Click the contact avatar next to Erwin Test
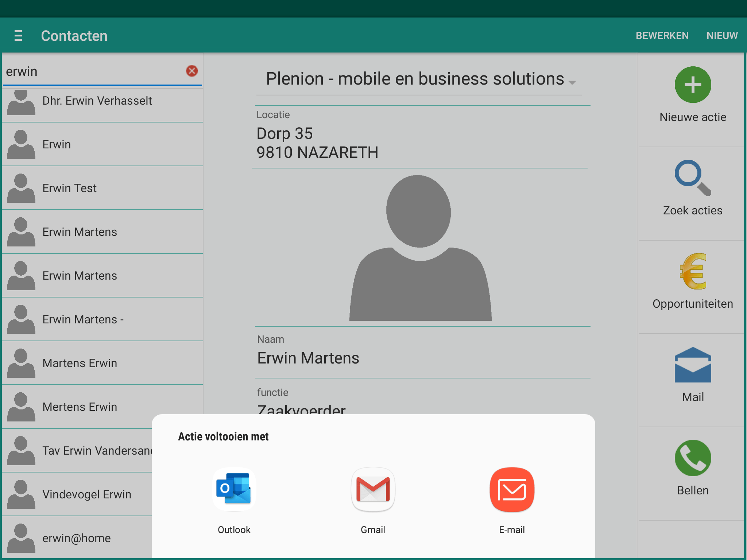The width and height of the screenshot is (747, 560). pos(21,188)
